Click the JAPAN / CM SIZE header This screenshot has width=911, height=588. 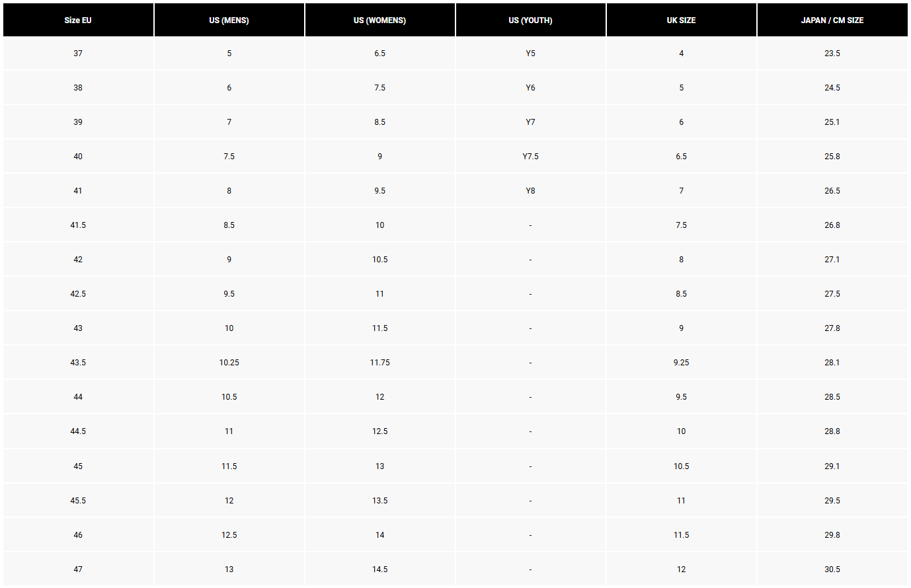pos(832,20)
